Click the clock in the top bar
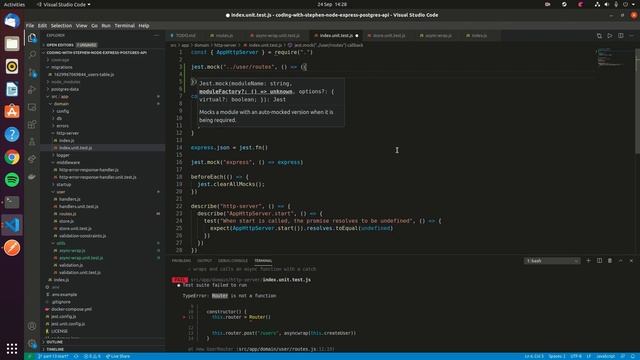 (x=331, y=4)
